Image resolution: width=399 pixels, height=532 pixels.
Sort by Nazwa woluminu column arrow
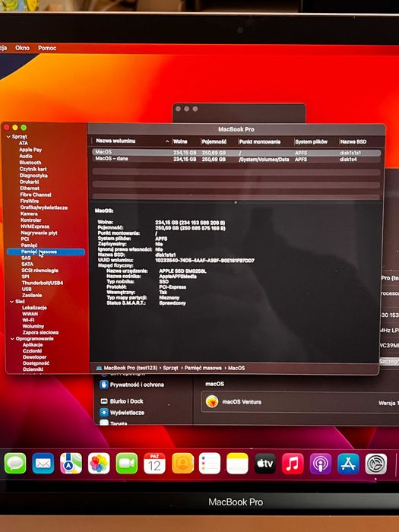tap(167, 141)
